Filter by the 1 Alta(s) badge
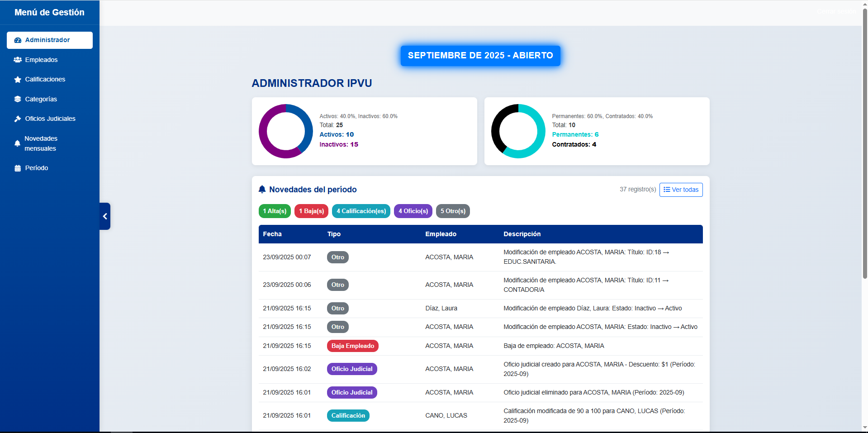The width and height of the screenshot is (868, 433). [x=275, y=211]
